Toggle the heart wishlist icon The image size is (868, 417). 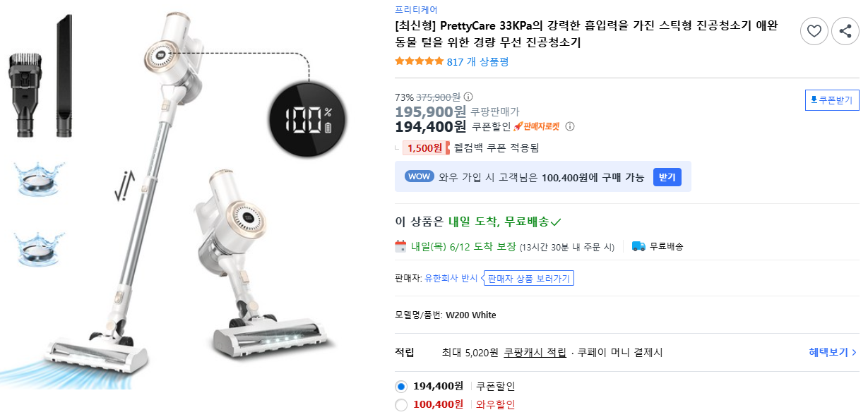[814, 31]
